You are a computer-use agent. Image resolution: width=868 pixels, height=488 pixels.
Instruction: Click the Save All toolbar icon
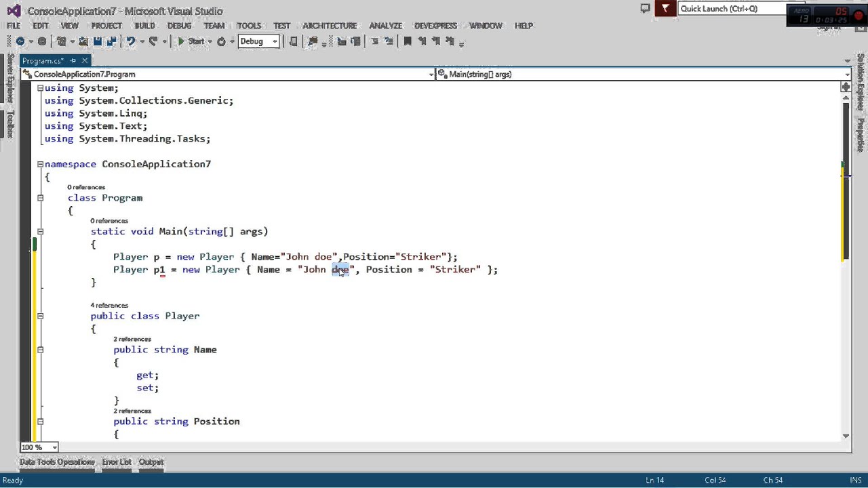(112, 41)
